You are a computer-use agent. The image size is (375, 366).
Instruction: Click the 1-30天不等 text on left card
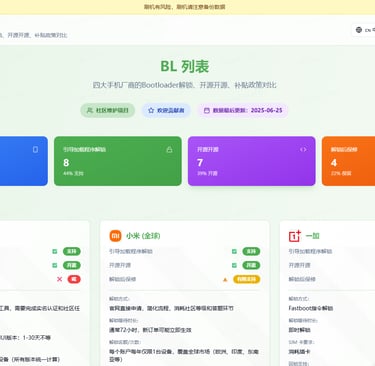click(36, 338)
